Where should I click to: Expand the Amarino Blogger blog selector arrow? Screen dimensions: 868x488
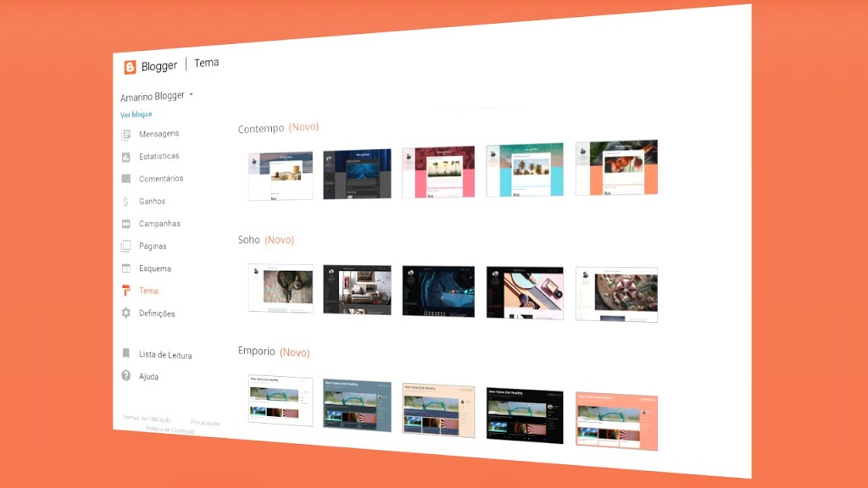click(x=192, y=95)
